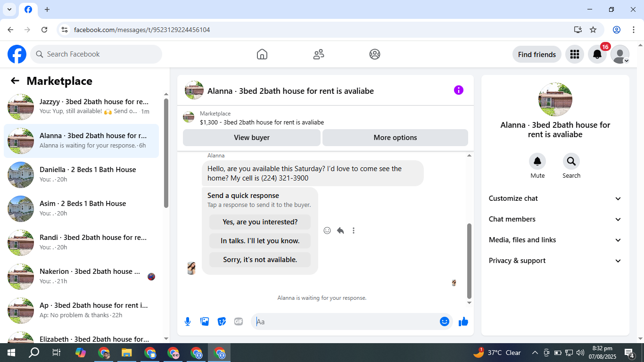Expand the Privacy & support section
Viewport: 644px width, 362px height.
pos(555,261)
